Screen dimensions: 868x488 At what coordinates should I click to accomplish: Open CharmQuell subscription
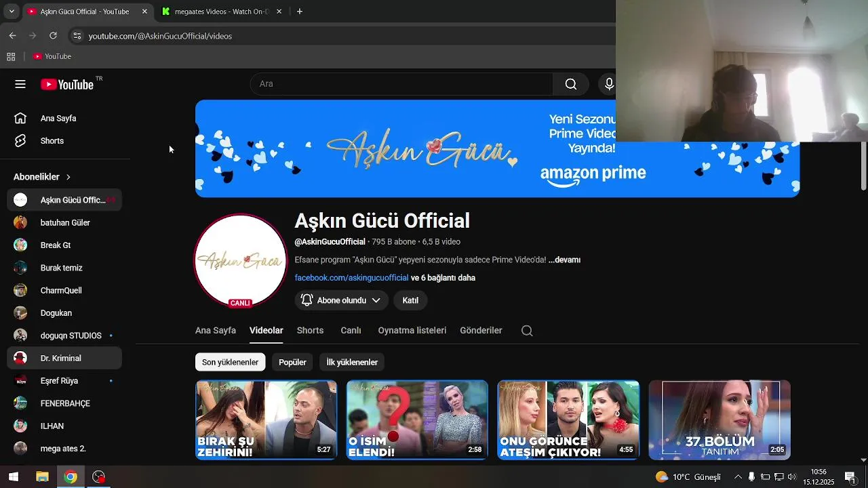point(65,291)
